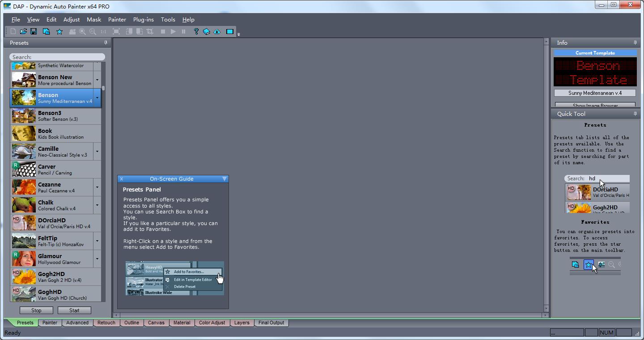The width and height of the screenshot is (644, 340).
Task: Select the GoghHD preset
Action: pyautogui.click(x=55, y=293)
